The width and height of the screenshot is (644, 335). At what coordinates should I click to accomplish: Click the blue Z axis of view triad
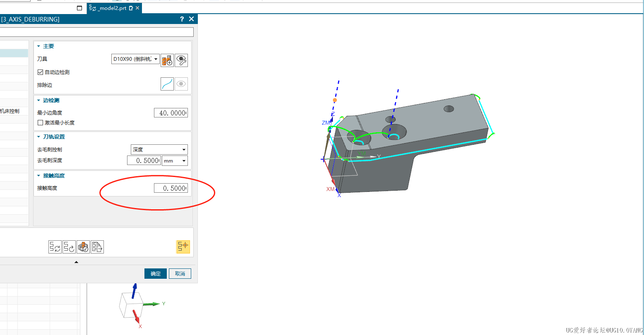tap(133, 291)
